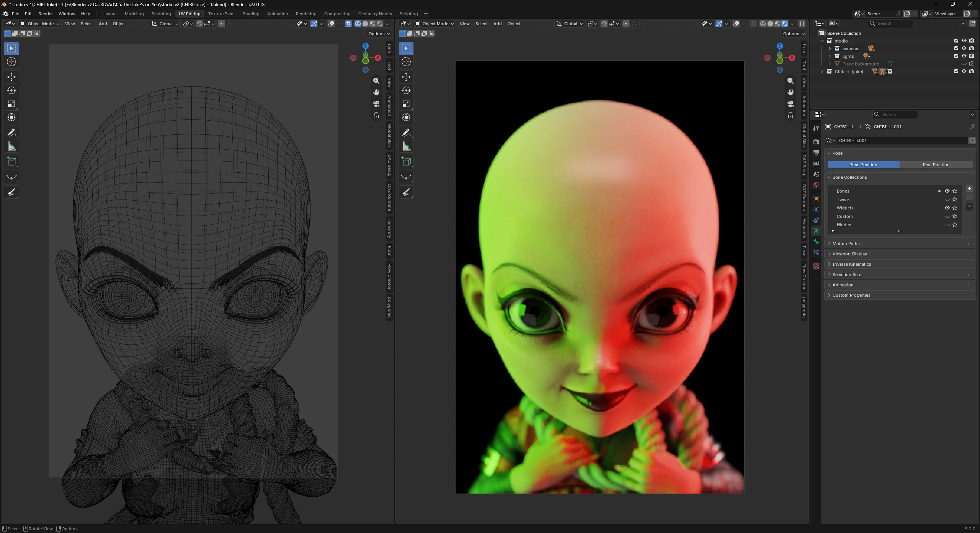Select the Measure tool in right viewport
This screenshot has height=533, width=980.
coord(406,146)
